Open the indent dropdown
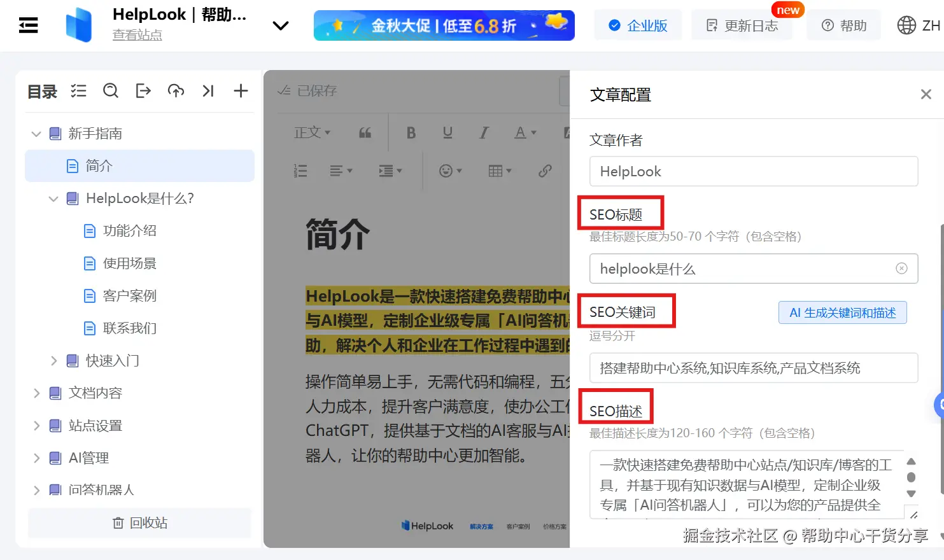This screenshot has height=560, width=944. tap(390, 171)
